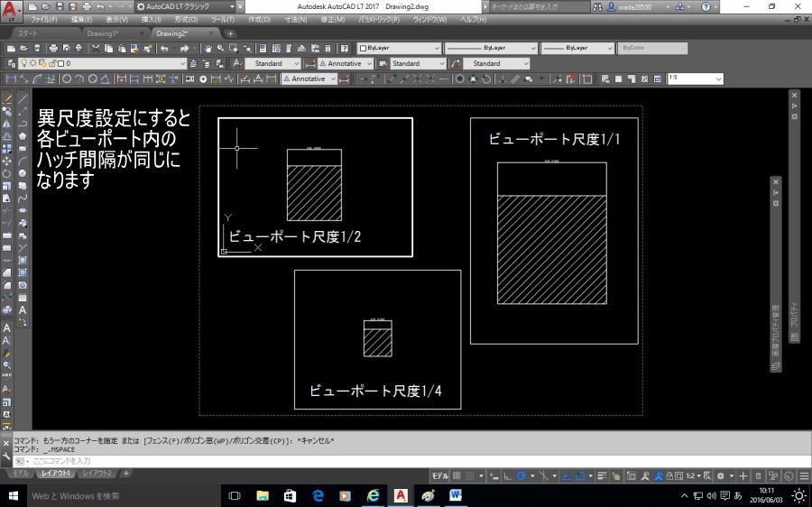Switch to the レイアウト2 layout tab
The image size is (812, 507).
click(x=97, y=474)
